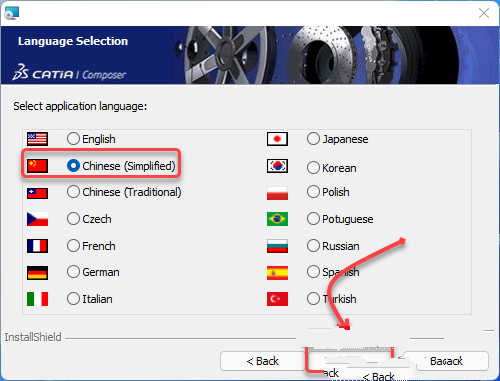The height and width of the screenshot is (381, 500).
Task: Click the South Korea flag icon
Action: coord(277,166)
